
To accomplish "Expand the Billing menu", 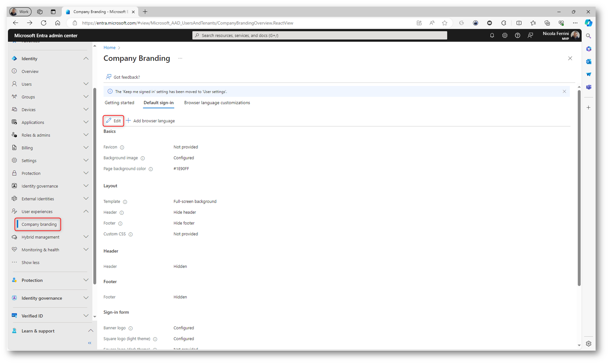I will pyautogui.click(x=86, y=148).
